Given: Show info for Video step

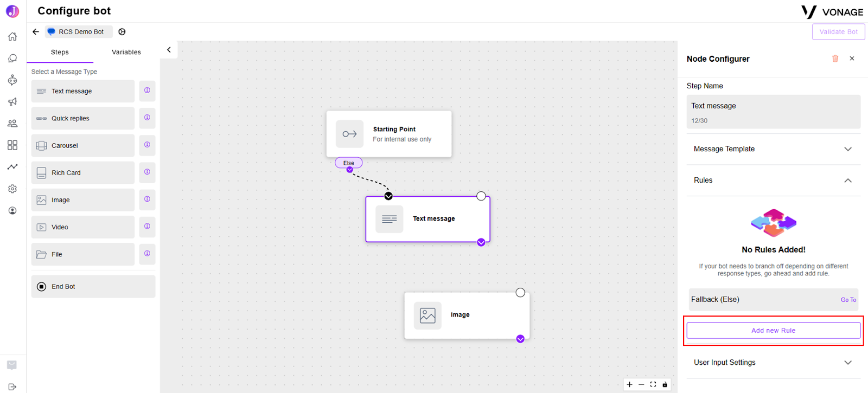Looking at the screenshot, I should pyautogui.click(x=147, y=226).
